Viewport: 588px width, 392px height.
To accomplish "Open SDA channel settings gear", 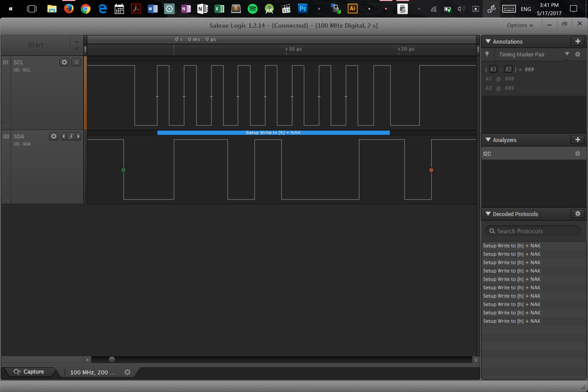I will click(x=53, y=136).
